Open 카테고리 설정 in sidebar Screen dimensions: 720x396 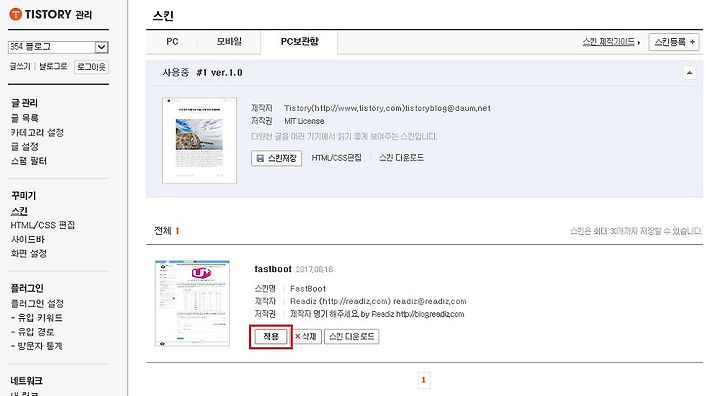37,132
